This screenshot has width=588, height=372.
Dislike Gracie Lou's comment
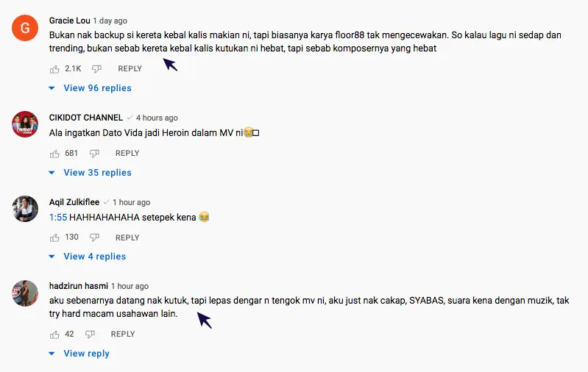pyautogui.click(x=96, y=69)
